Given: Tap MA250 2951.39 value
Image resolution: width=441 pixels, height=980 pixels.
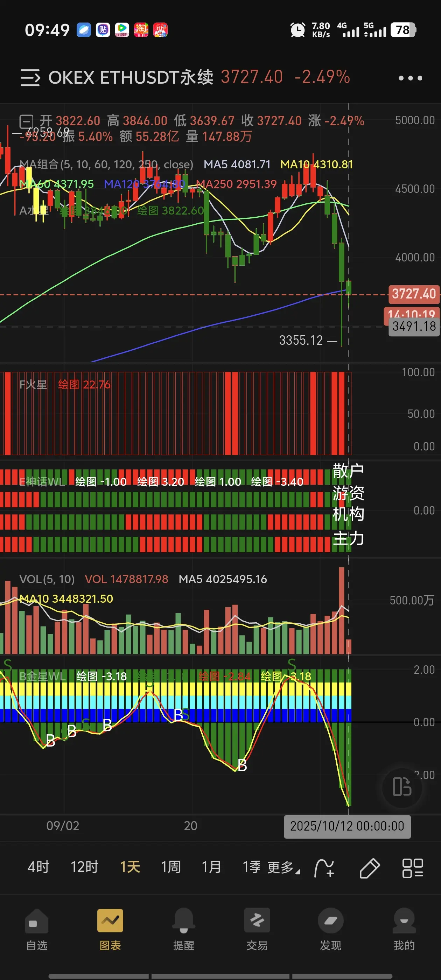Looking at the screenshot, I should tap(236, 184).
